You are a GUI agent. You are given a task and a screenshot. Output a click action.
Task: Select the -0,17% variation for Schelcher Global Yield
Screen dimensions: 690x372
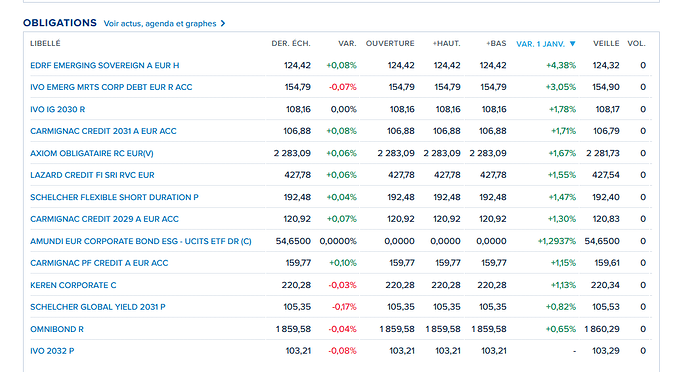344,307
